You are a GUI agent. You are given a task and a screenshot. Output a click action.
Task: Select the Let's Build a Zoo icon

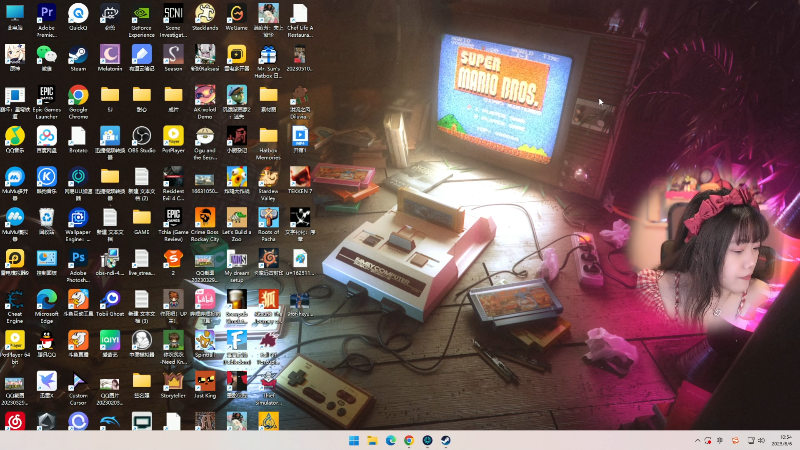click(236, 224)
